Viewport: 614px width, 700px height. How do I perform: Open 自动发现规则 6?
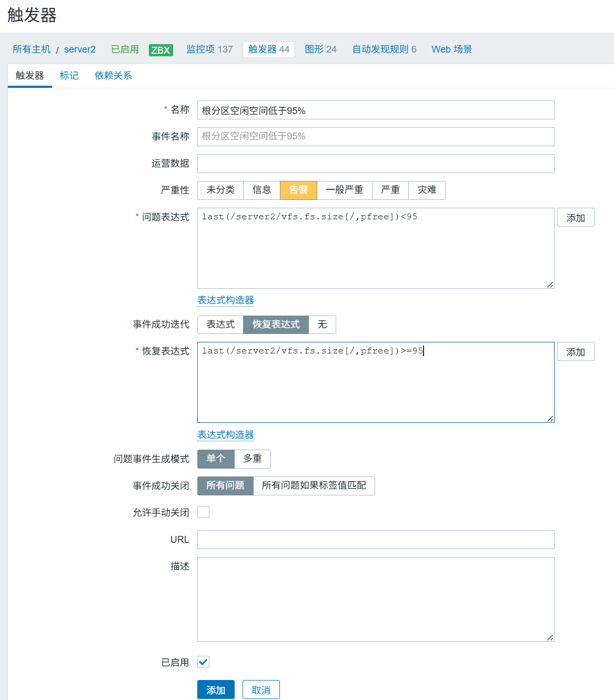point(384,49)
